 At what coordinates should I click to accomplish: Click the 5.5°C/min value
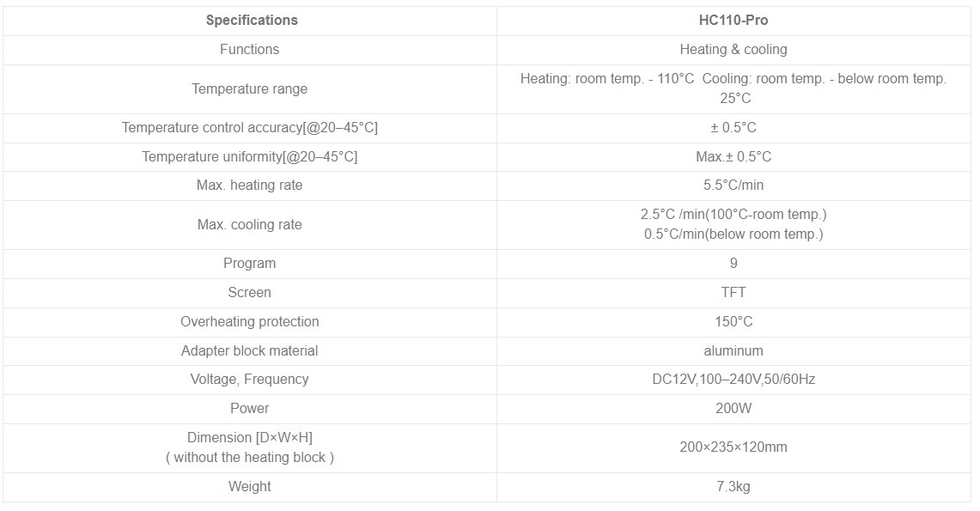(x=733, y=186)
